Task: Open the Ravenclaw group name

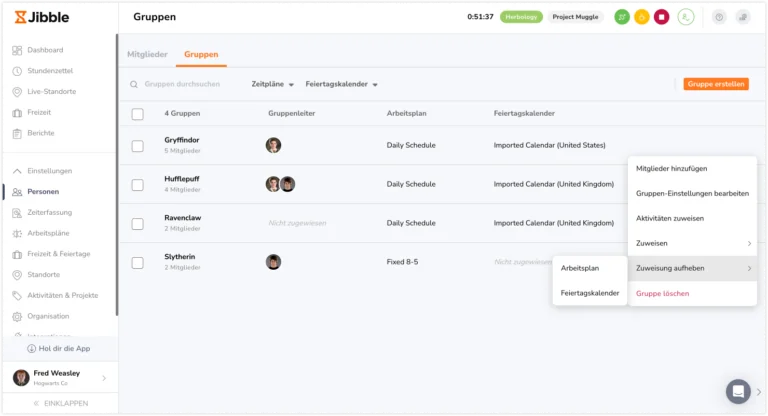Action: [183, 218]
